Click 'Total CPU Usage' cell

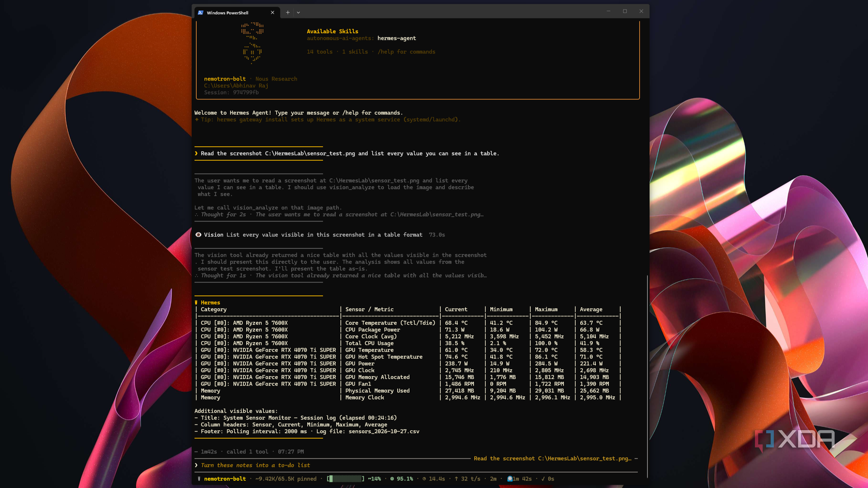(x=369, y=343)
